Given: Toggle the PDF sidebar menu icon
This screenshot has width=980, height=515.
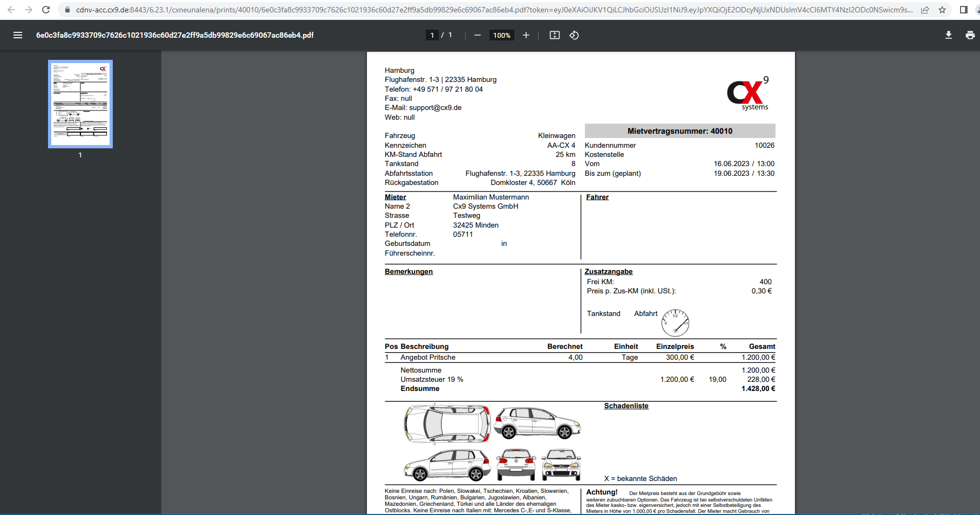Looking at the screenshot, I should (x=18, y=35).
